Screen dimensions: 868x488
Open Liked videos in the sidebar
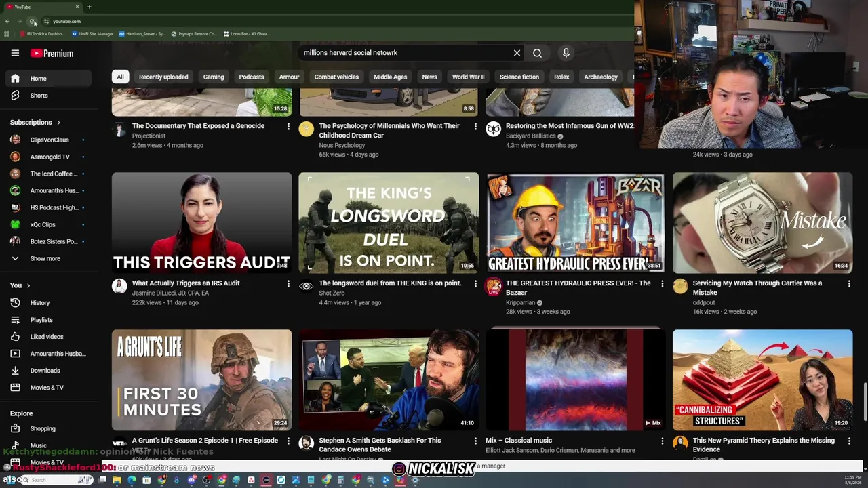47,337
